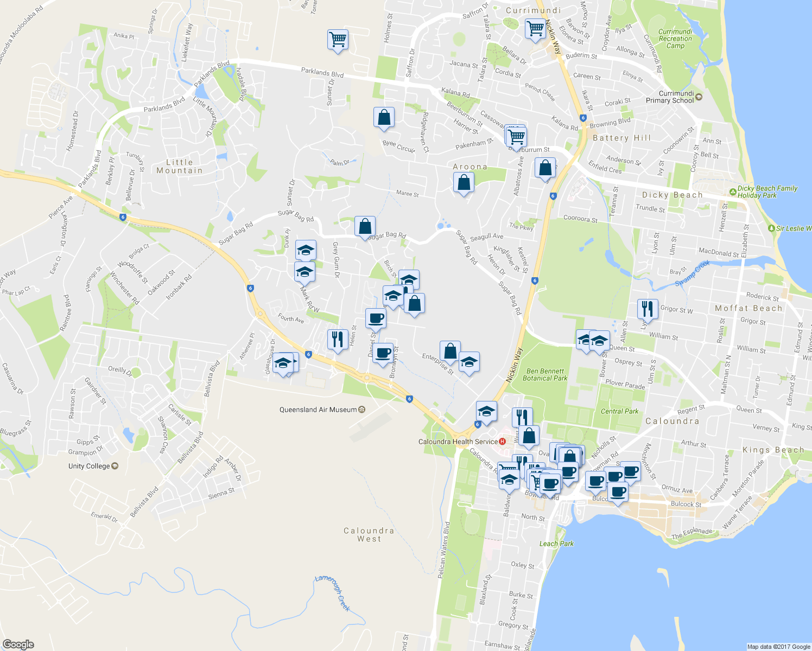
Task: Click the Google logo
Action: 18,644
